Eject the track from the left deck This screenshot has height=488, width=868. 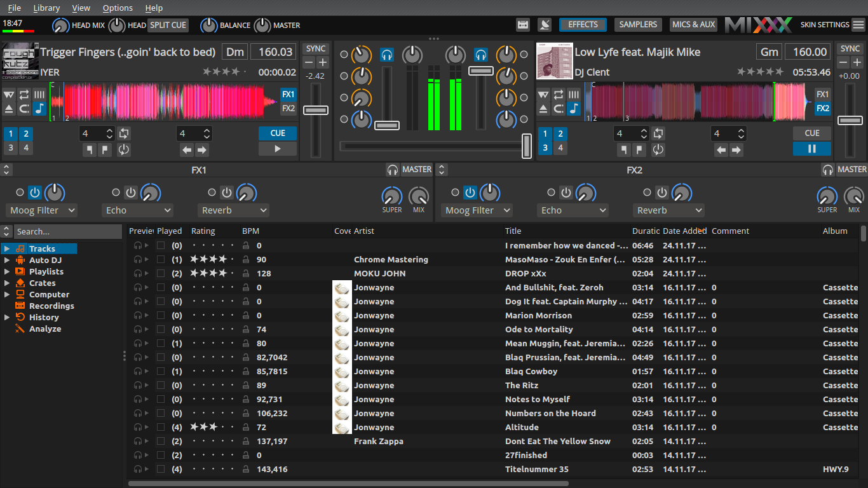(x=9, y=109)
